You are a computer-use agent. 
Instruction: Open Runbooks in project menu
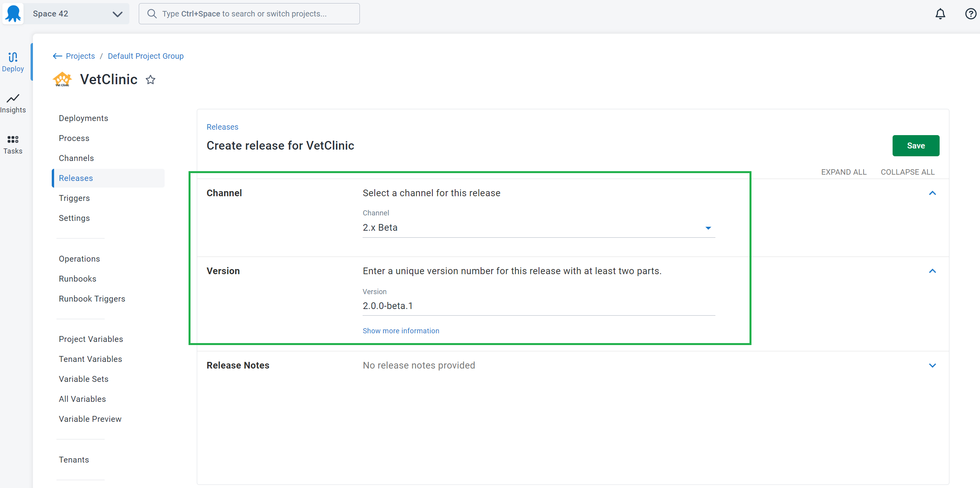tap(78, 279)
